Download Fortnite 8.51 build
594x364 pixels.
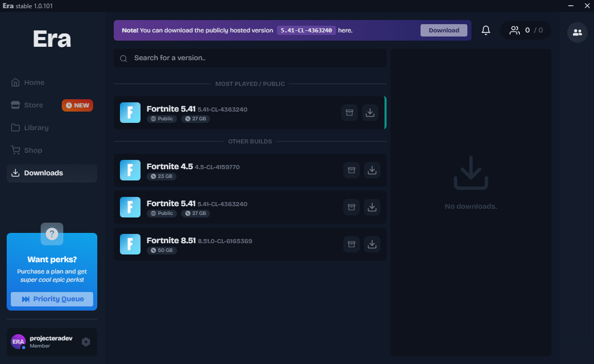click(x=372, y=244)
